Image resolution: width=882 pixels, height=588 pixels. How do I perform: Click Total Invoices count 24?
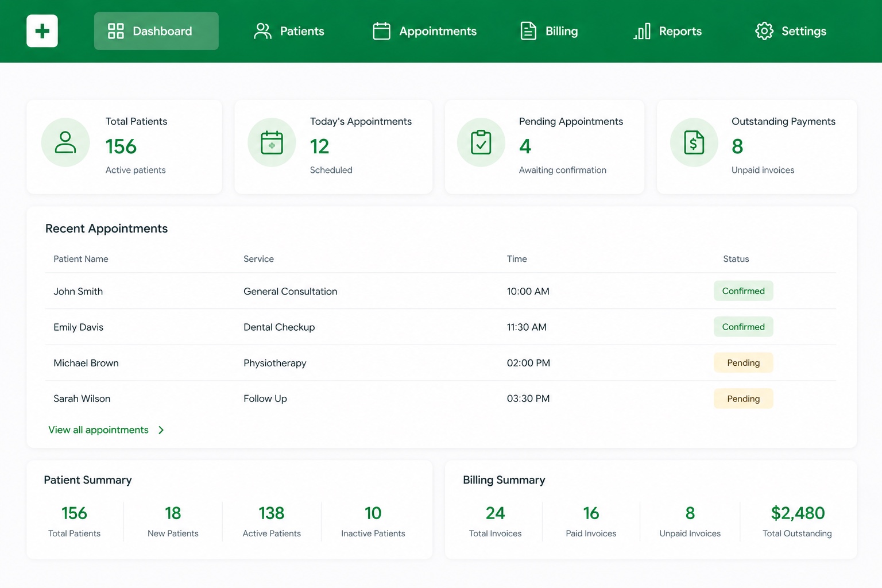pyautogui.click(x=495, y=513)
